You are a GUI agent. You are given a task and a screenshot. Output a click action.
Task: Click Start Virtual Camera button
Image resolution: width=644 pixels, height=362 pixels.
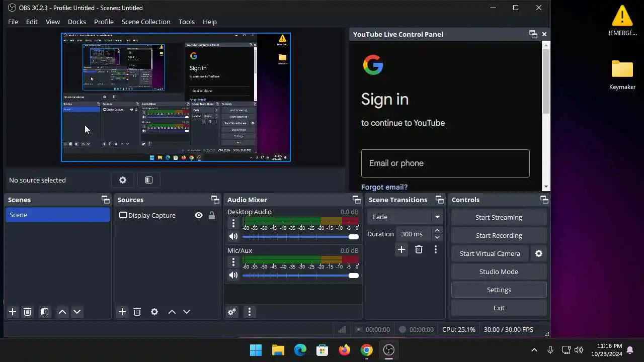click(490, 253)
